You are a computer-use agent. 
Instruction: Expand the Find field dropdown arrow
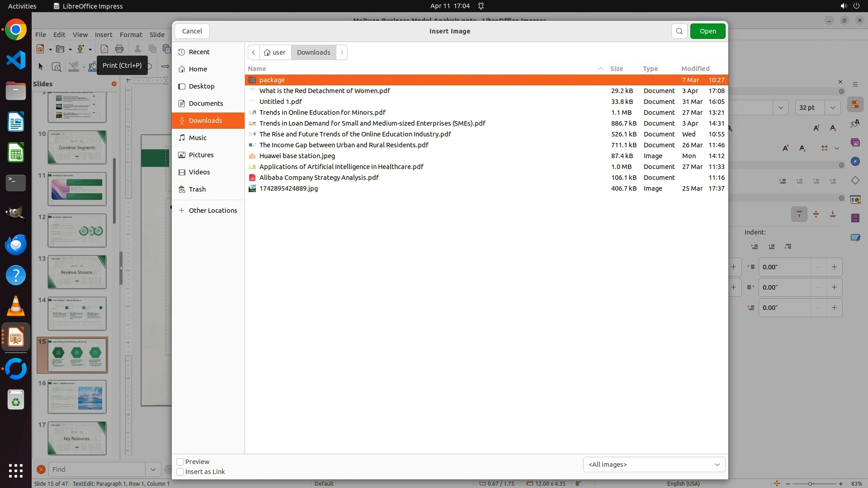pyautogui.click(x=153, y=469)
